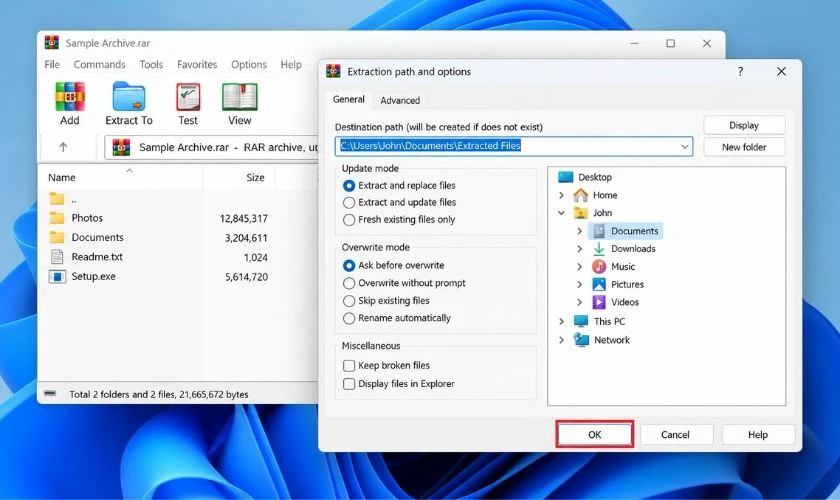This screenshot has height=500, width=840.
Task: Click the Add toolbar icon
Action: 70,97
